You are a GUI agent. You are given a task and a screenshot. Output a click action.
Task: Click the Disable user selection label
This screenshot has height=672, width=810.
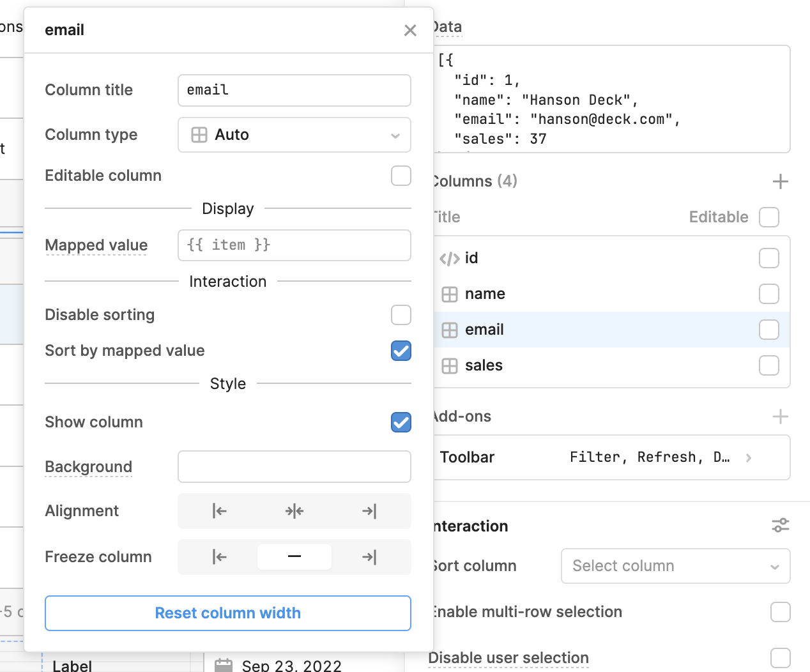508,658
